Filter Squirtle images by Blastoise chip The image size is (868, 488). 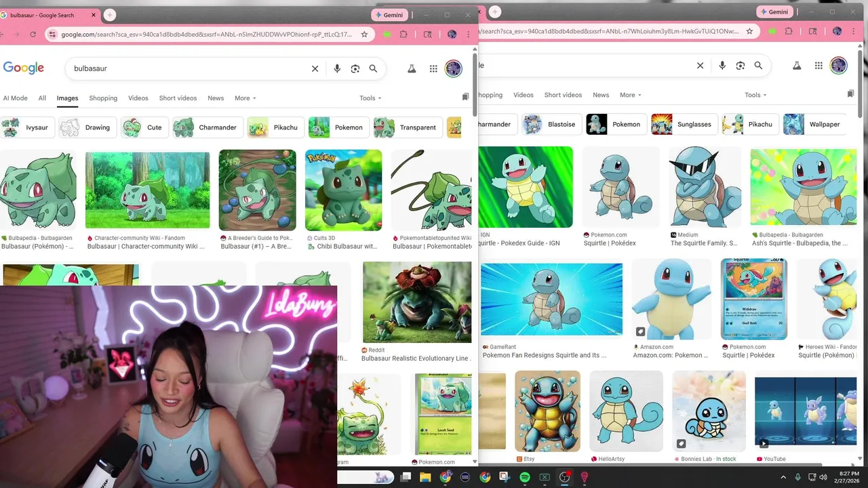pyautogui.click(x=551, y=124)
